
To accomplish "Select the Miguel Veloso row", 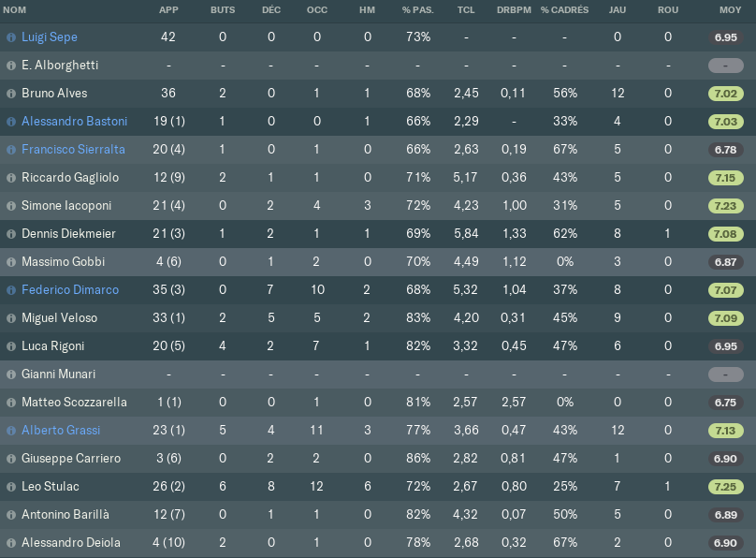I will pyautogui.click(x=378, y=317).
